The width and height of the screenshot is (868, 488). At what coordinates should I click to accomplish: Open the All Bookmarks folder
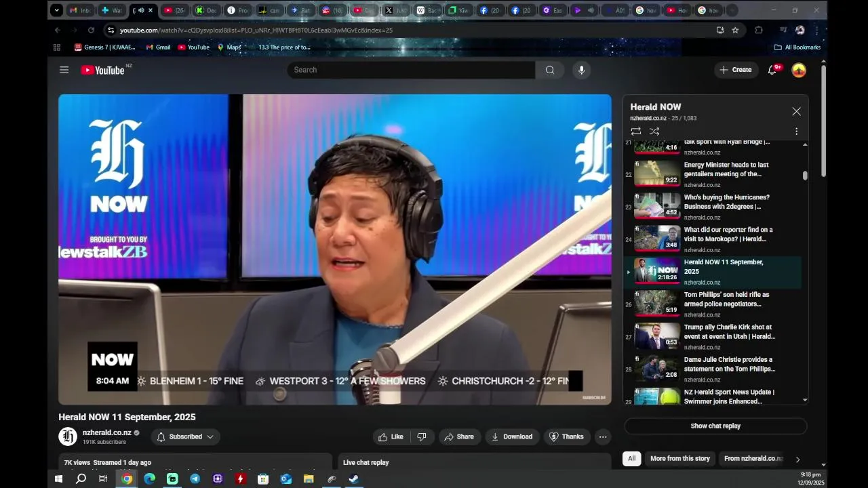[x=797, y=47]
